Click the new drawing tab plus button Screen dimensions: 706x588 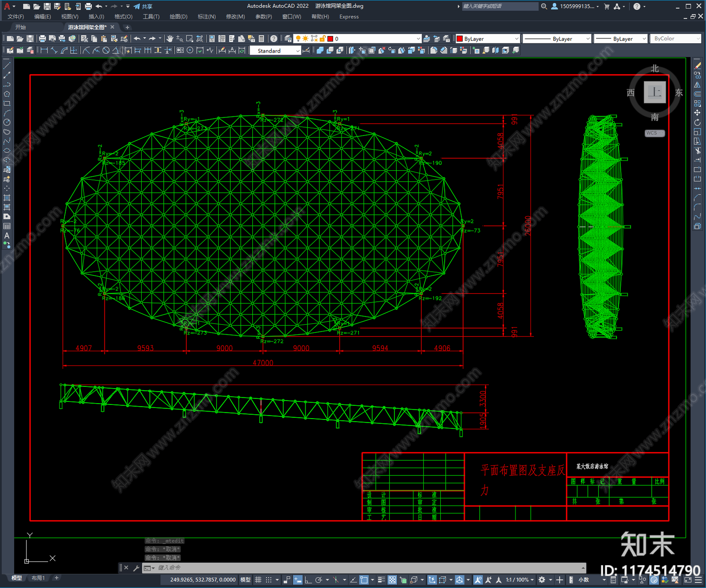(x=128, y=27)
